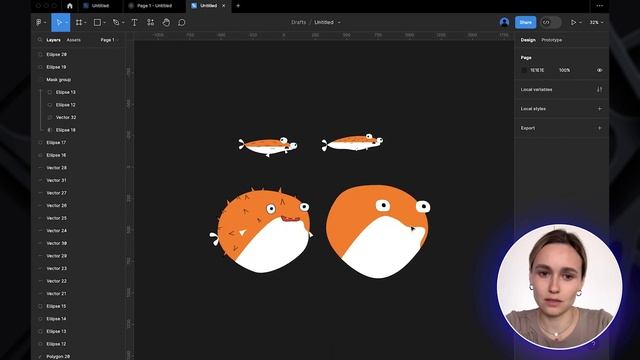The image size is (640, 360).
Task: Select the Hand tool
Action: [166, 22]
